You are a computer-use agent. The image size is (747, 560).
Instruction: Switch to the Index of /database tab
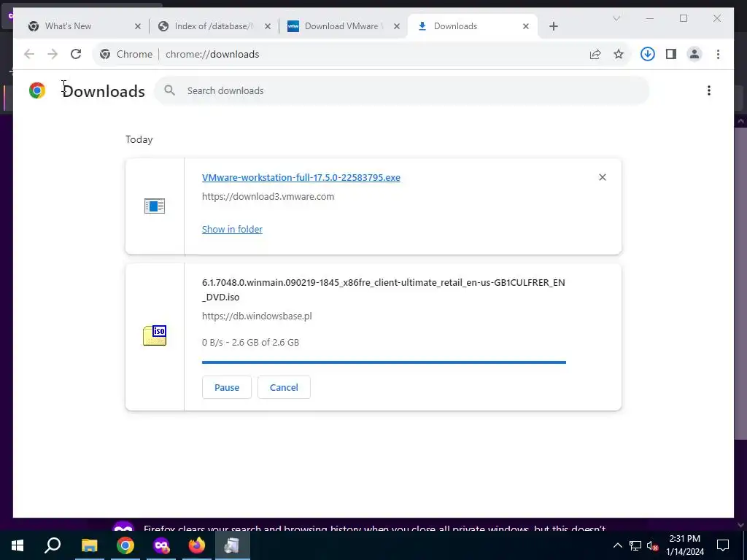214,26
